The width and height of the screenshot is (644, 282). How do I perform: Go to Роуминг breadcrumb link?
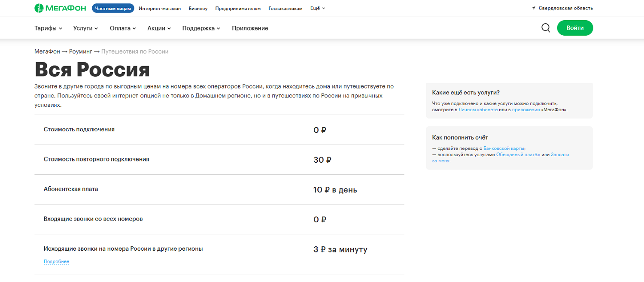[81, 52]
